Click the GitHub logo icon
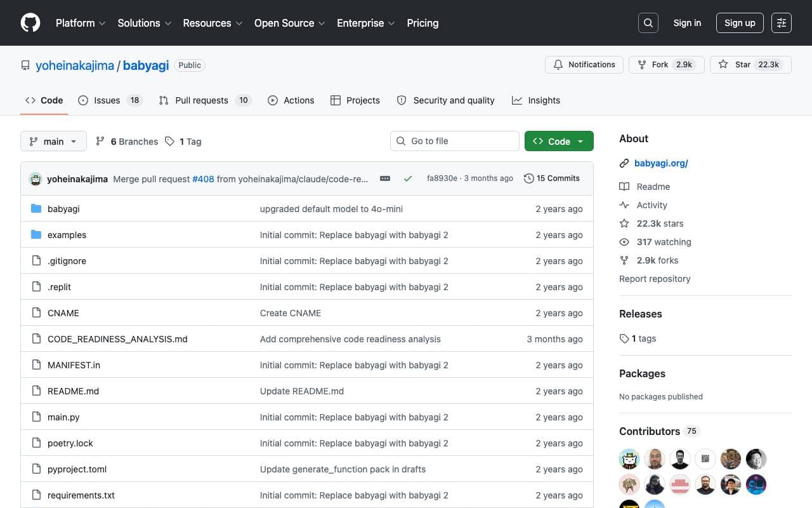812x508 pixels. click(x=30, y=23)
